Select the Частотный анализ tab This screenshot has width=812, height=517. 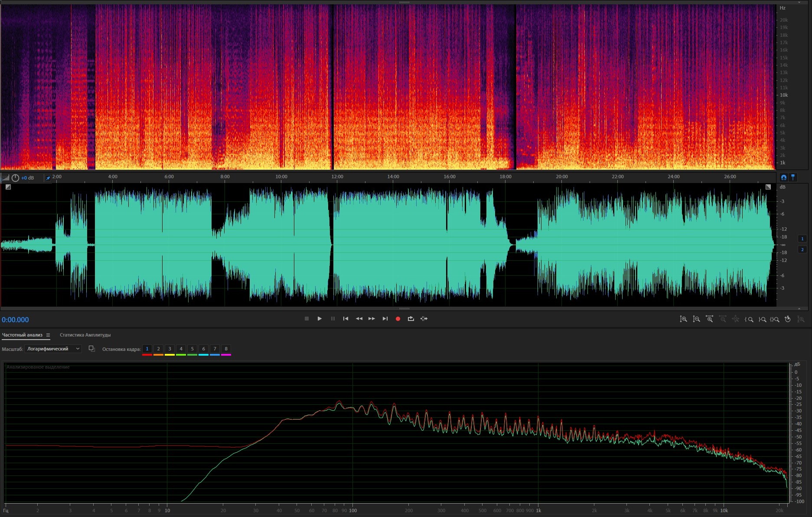[x=22, y=335]
